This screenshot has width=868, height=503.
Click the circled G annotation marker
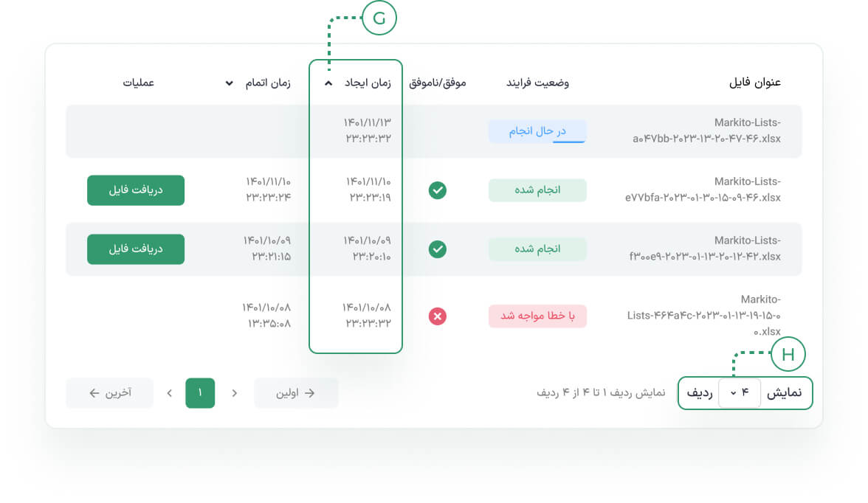pyautogui.click(x=379, y=18)
